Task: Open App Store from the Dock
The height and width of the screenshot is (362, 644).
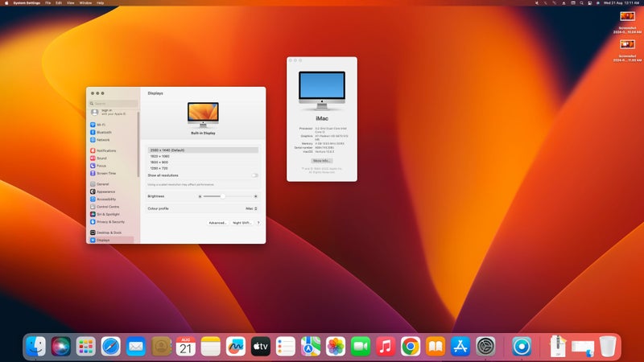Action: pos(460,347)
